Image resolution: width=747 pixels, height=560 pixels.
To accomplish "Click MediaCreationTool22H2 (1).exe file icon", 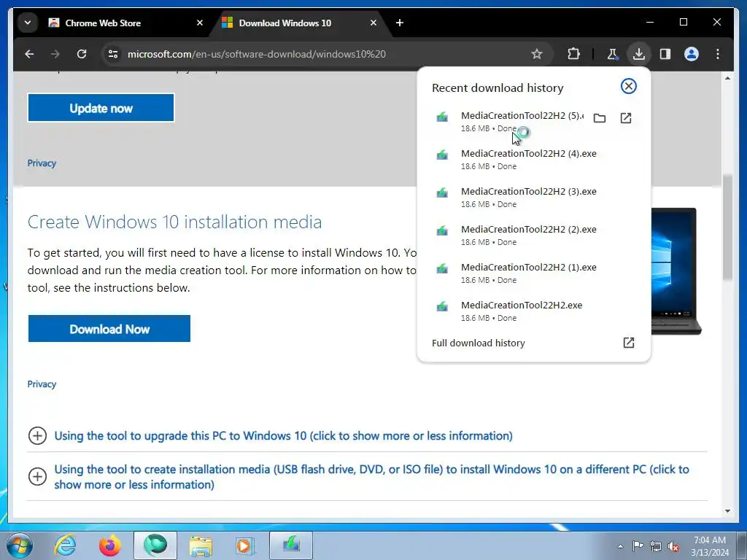I will coord(442,269).
